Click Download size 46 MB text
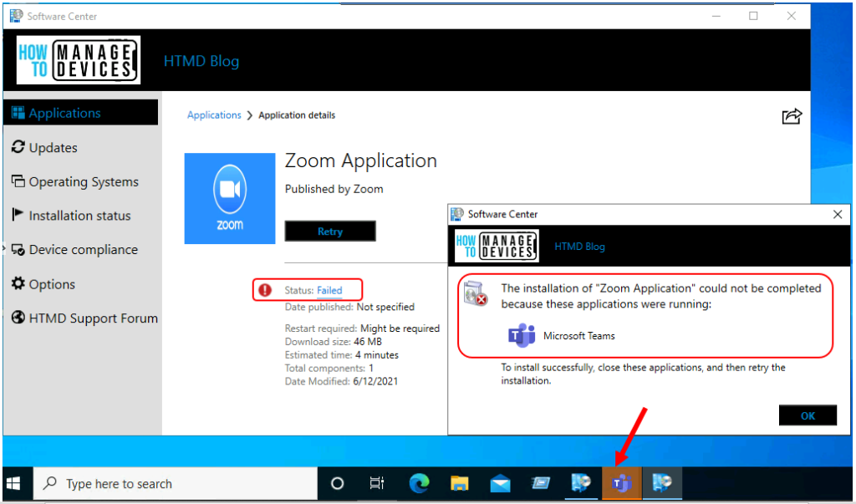 coord(334,342)
